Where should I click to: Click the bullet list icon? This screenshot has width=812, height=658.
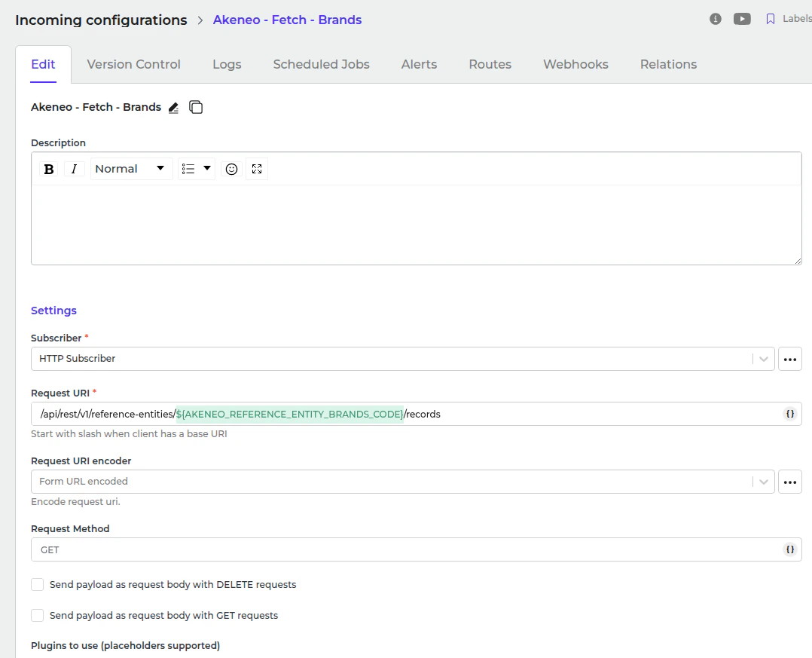pos(188,169)
